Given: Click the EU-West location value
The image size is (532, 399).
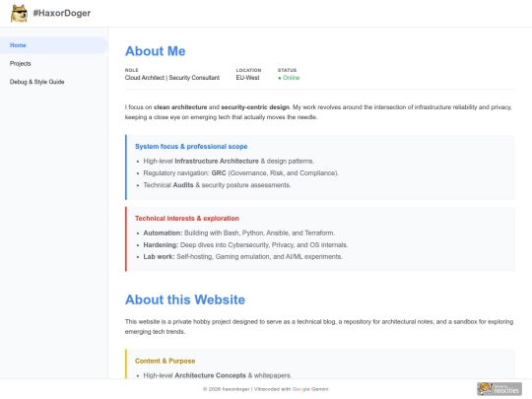Looking at the screenshot, I should (247, 78).
